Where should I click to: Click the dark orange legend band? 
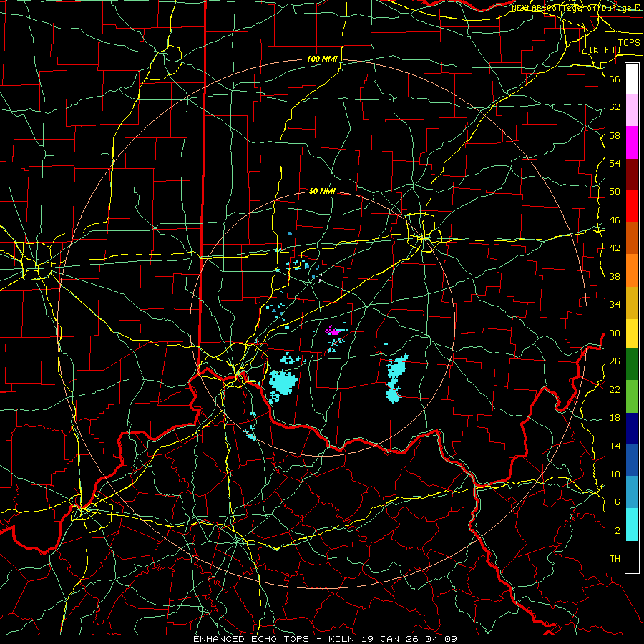pyautogui.click(x=632, y=238)
